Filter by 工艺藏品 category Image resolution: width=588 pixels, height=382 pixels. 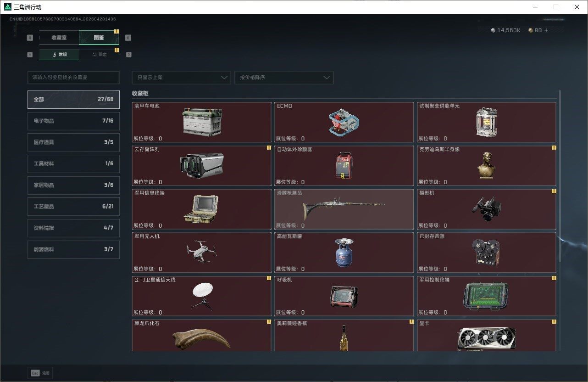73,207
